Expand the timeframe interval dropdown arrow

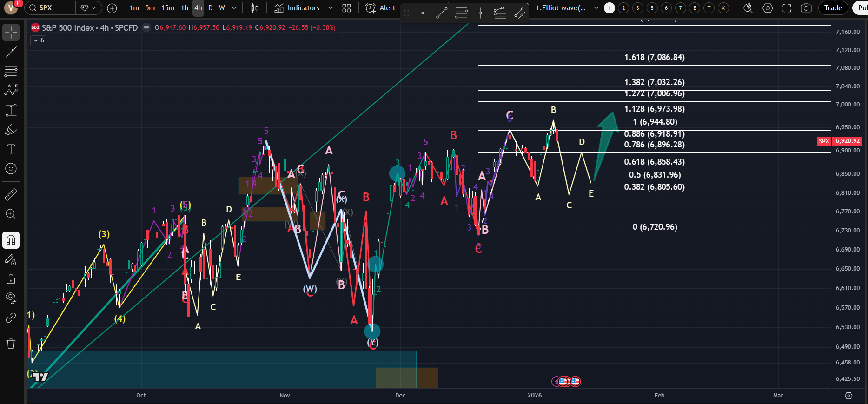click(234, 8)
